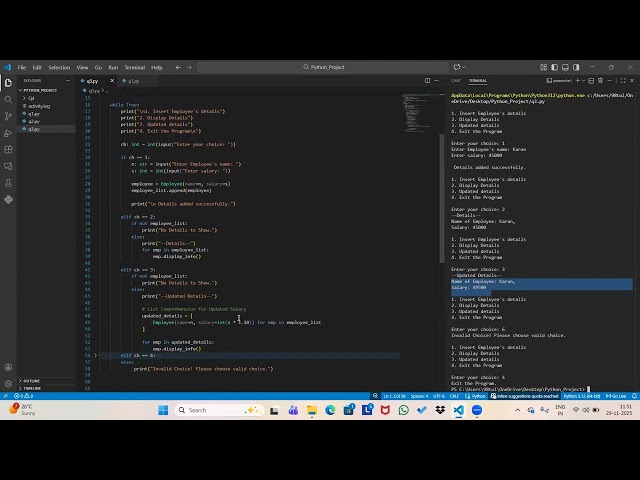
Task: Click Go Live in the status bar
Action: click(616, 396)
